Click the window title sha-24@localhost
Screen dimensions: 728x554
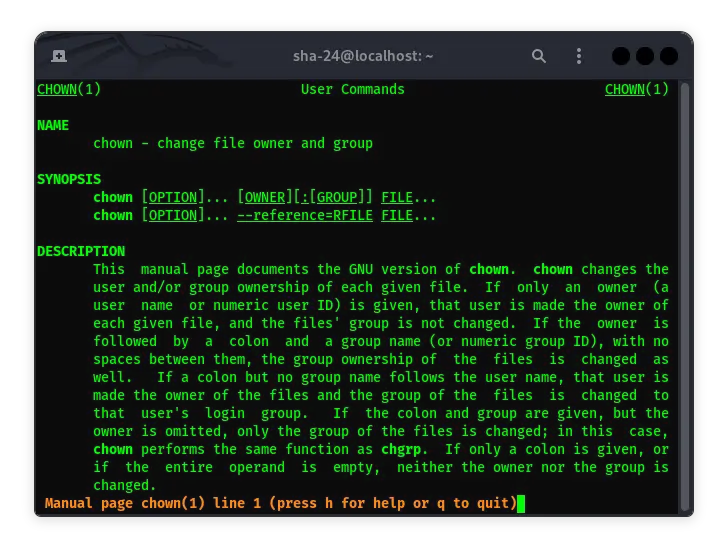pyautogui.click(x=363, y=56)
